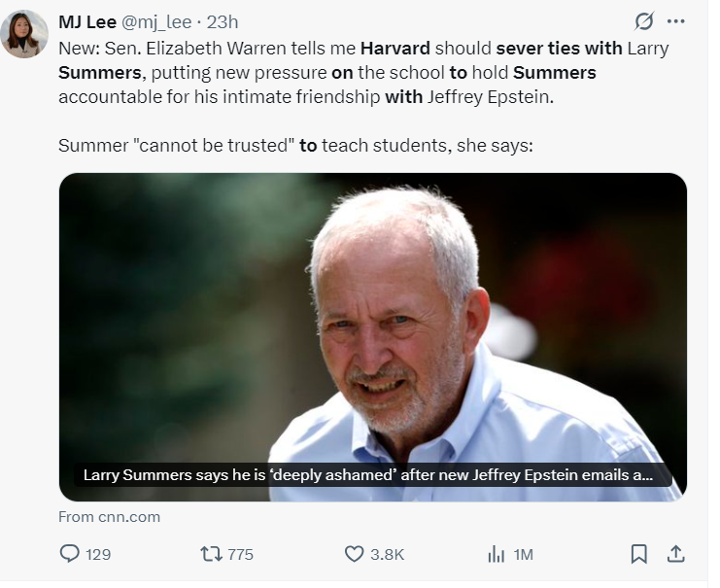Click the tweet text about Harvard
The height and width of the screenshot is (588, 720).
point(363,96)
